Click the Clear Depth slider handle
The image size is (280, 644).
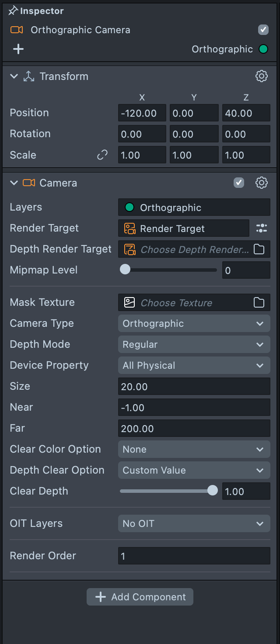pos(212,491)
